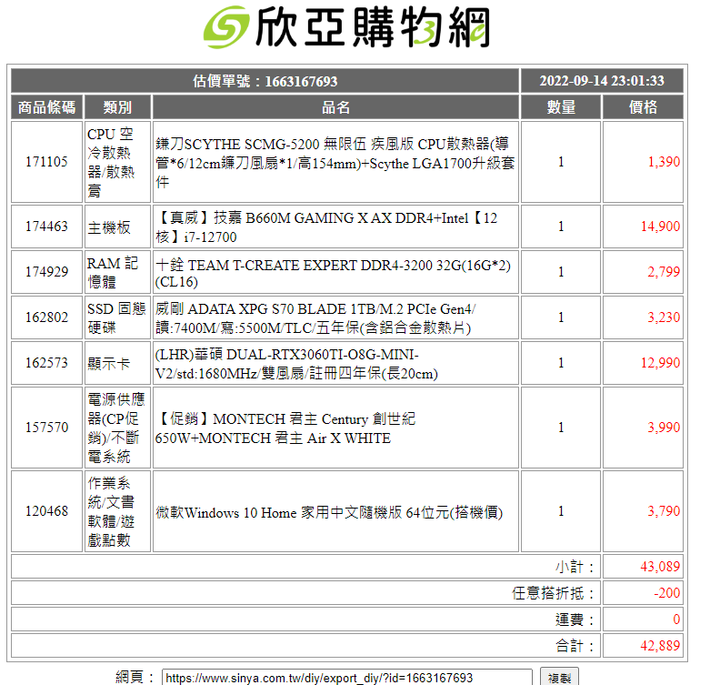
Task: Click the 小計： label
Action: click(575, 567)
